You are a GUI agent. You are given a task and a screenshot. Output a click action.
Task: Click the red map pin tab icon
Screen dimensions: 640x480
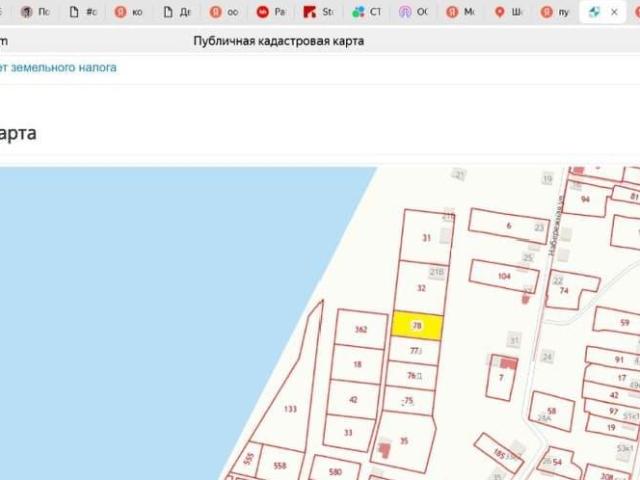click(499, 12)
